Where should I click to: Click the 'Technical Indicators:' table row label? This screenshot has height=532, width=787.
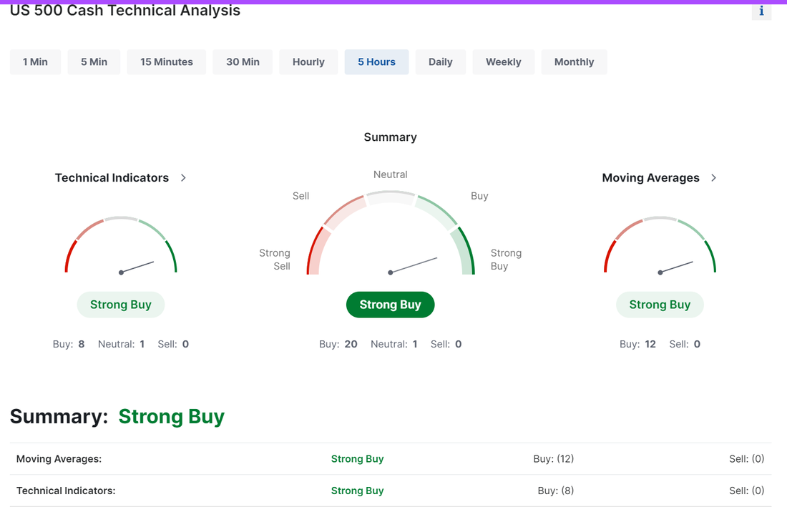pyautogui.click(x=66, y=491)
